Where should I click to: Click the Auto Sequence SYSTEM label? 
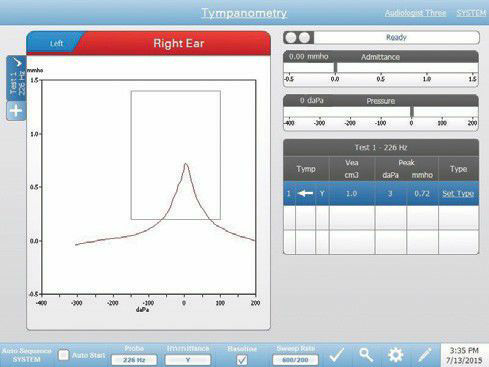coord(27,355)
